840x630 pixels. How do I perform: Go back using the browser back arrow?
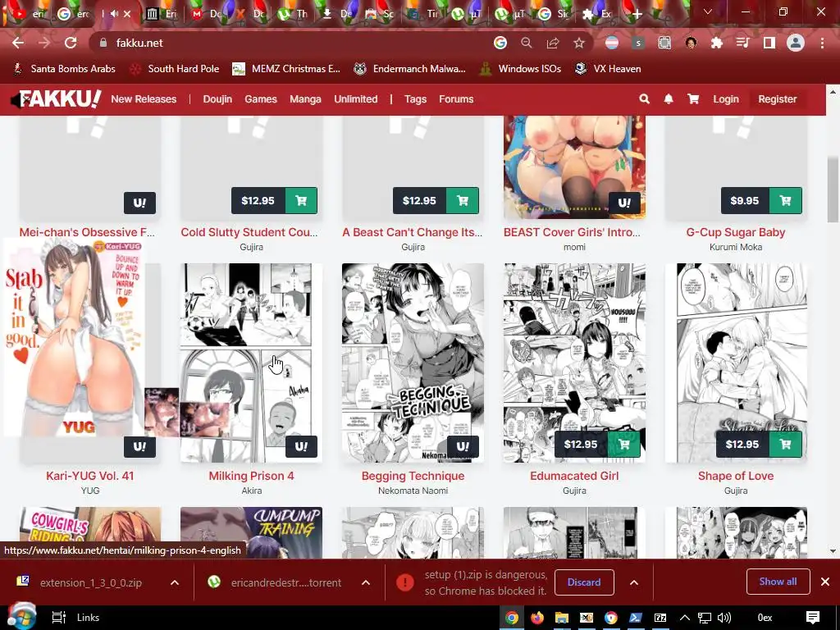(x=18, y=43)
